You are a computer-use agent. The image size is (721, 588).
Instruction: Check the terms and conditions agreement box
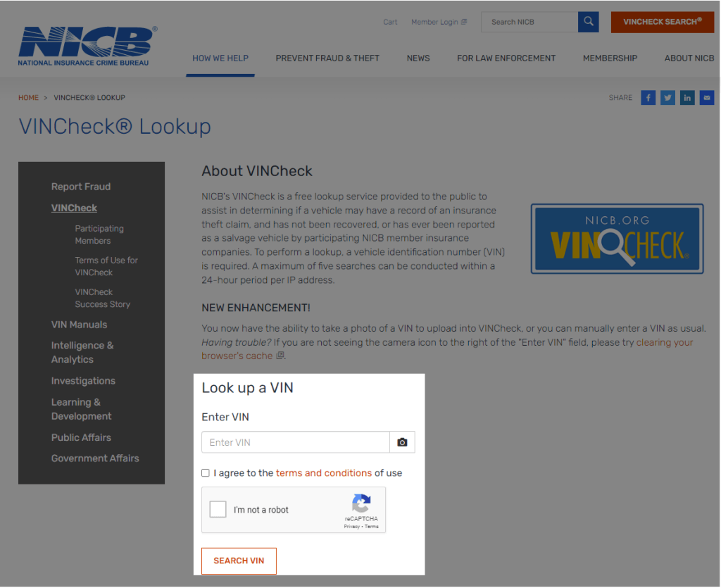(206, 473)
